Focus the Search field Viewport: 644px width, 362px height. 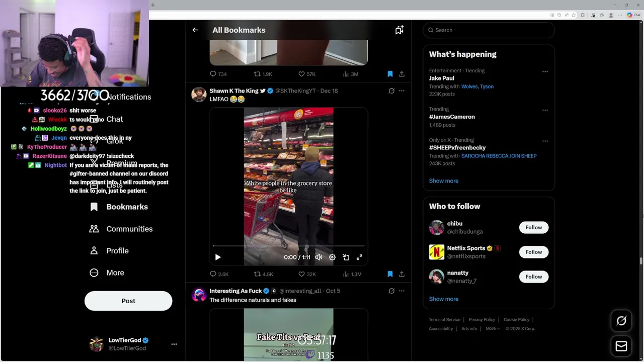[x=489, y=30]
